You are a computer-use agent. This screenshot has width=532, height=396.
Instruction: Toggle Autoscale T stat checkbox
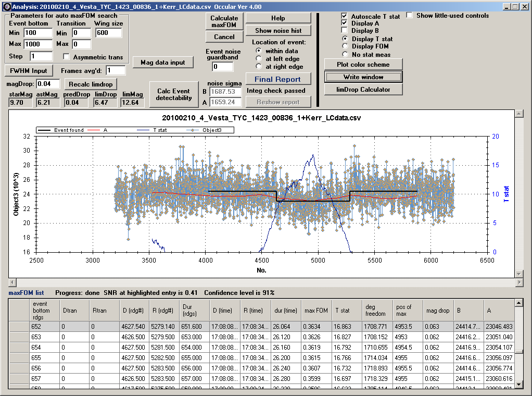pos(345,16)
